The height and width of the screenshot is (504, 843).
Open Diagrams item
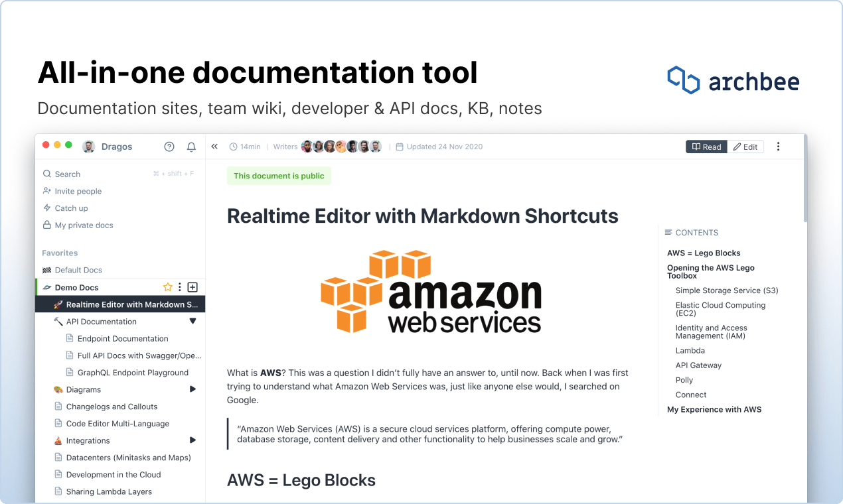pos(84,390)
